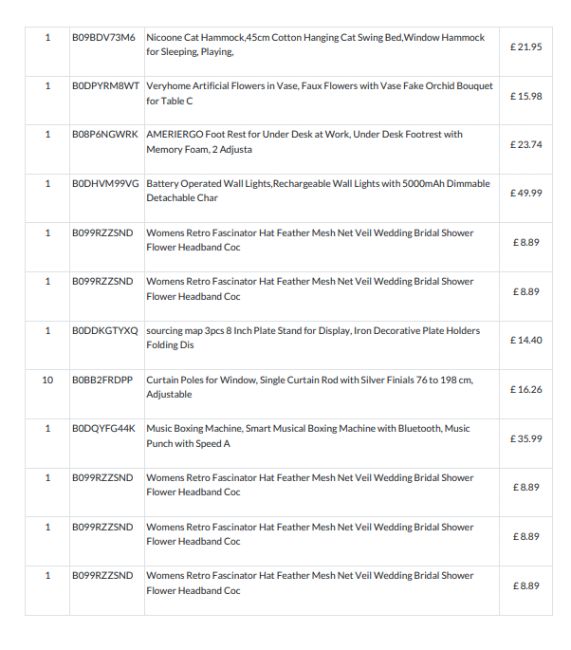Click the Nicoone Cat Hammock description
The width and height of the screenshot is (571, 650).
tap(315, 45)
